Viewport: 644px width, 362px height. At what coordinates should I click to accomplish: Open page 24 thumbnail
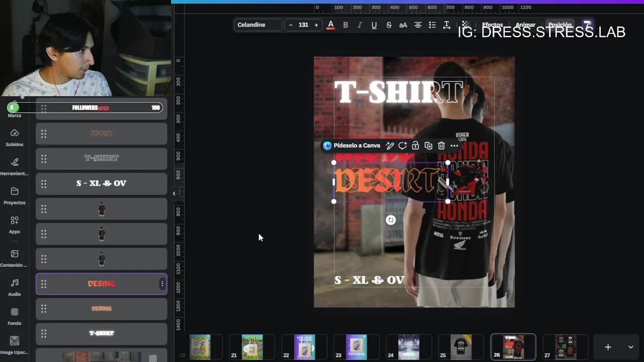pos(409,347)
